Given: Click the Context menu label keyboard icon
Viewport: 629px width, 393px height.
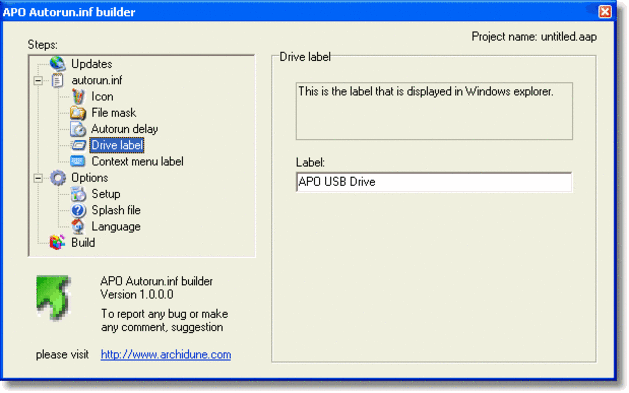Looking at the screenshot, I should click(78, 161).
